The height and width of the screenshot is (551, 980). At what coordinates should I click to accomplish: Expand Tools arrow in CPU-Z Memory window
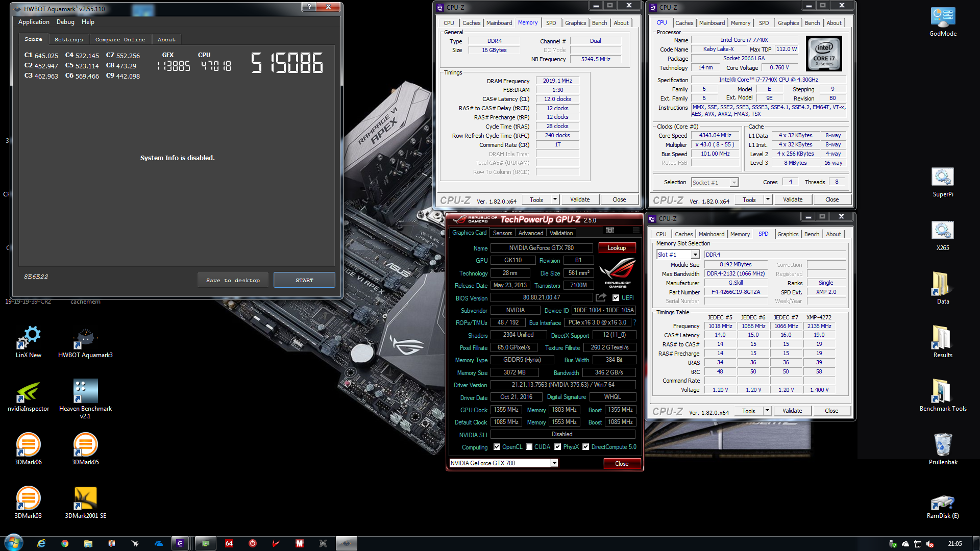[555, 199]
